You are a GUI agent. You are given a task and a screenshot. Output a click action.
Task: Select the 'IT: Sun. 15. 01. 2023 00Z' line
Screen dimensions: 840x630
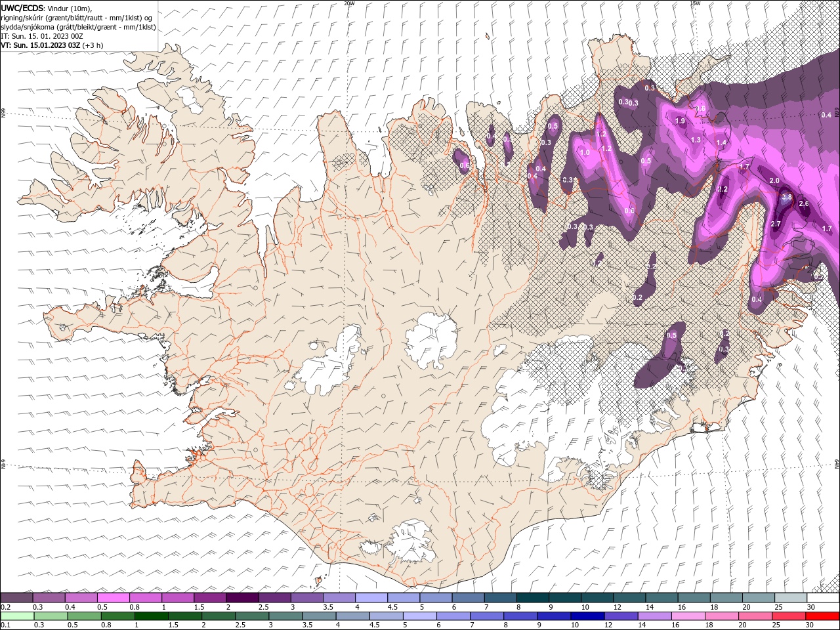click(41, 36)
